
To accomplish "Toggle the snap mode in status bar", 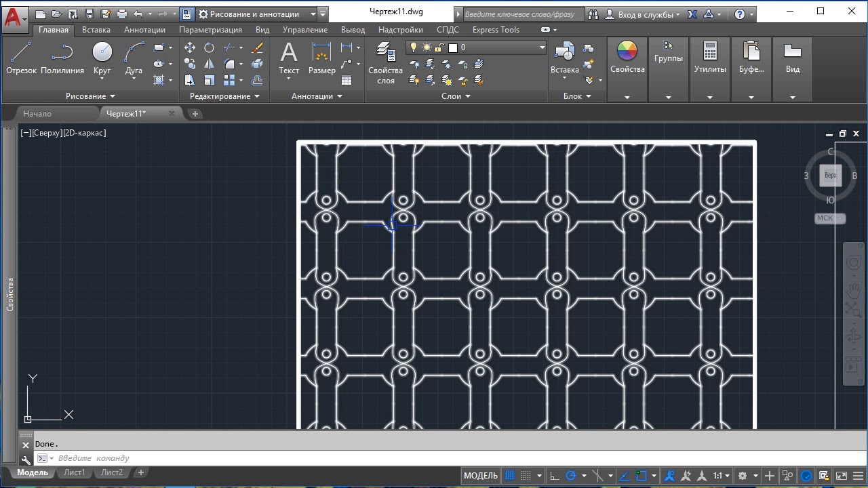I will 526,476.
